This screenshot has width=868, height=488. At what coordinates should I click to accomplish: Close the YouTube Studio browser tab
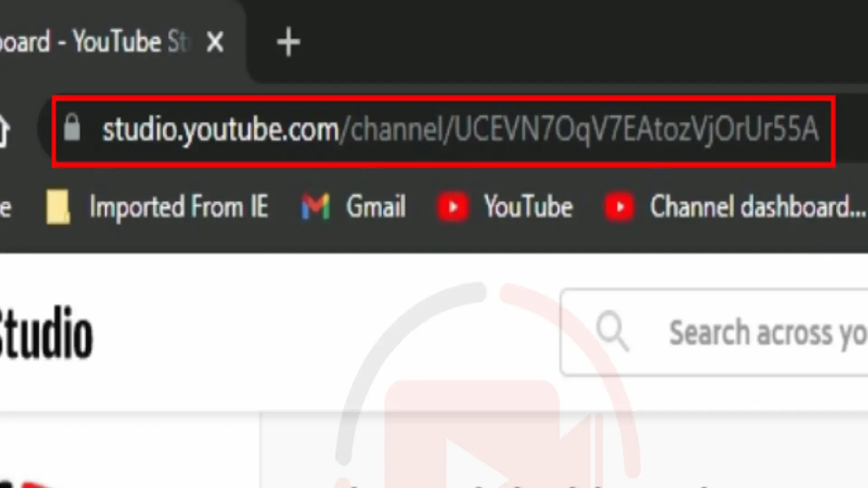pyautogui.click(x=215, y=42)
